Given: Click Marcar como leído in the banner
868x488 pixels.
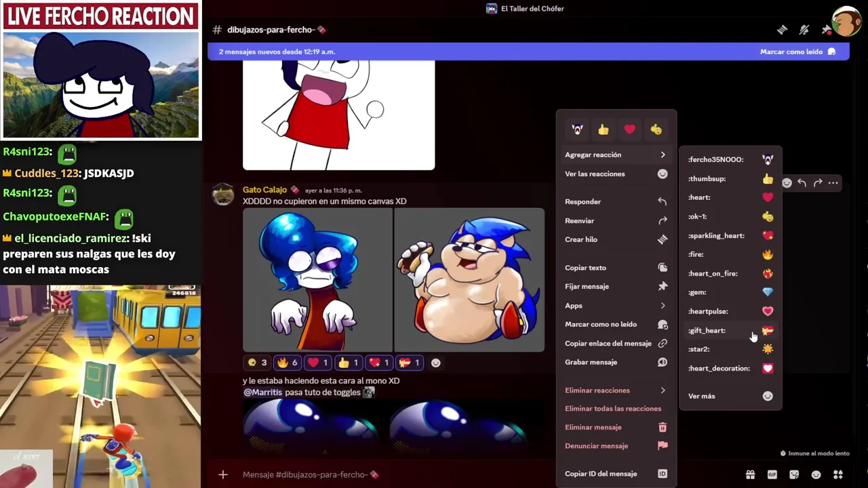Looking at the screenshot, I should click(x=797, y=52).
